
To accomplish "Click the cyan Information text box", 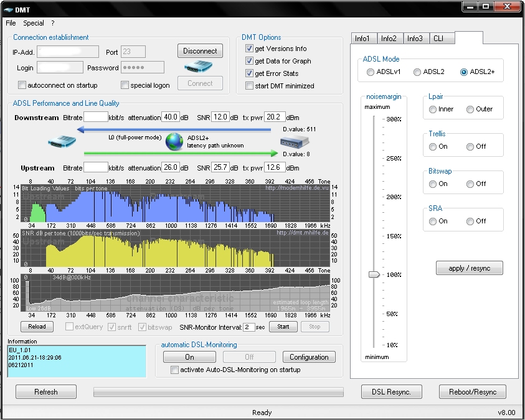I will pos(77,362).
